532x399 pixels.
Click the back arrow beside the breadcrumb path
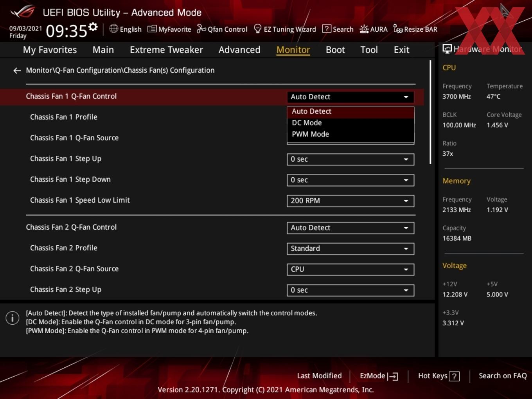(17, 70)
